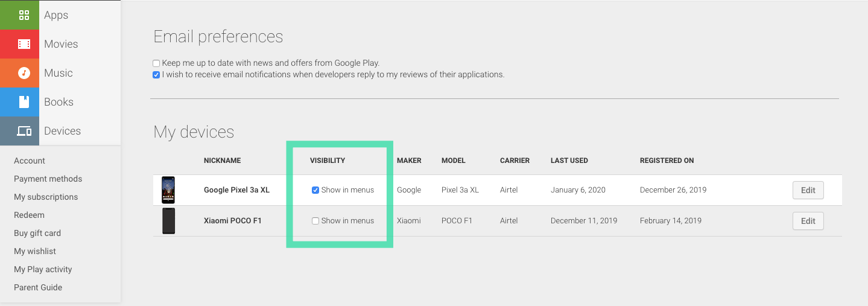Open the Parent Guide link
Screen dimensions: 868x306
coord(38,287)
